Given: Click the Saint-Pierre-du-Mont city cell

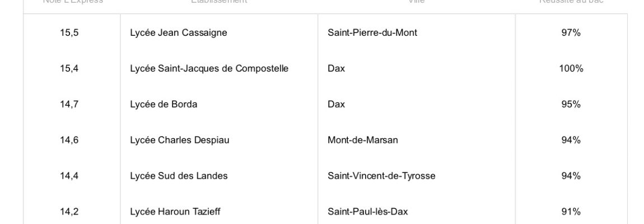Looking at the screenshot, I should coord(372,32).
